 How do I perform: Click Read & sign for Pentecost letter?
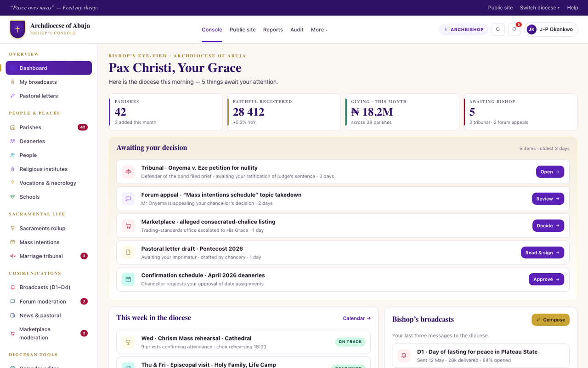(543, 253)
